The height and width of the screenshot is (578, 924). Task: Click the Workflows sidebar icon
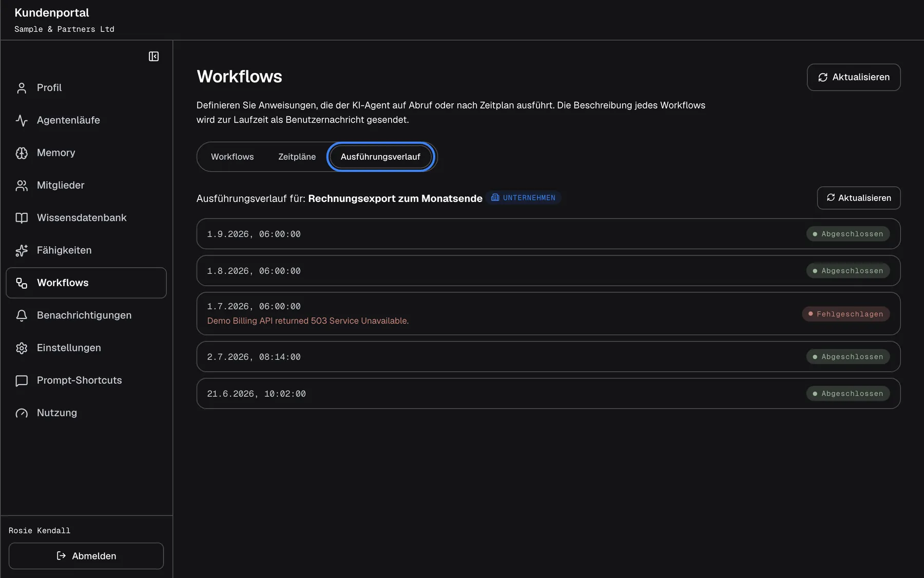[x=22, y=283]
